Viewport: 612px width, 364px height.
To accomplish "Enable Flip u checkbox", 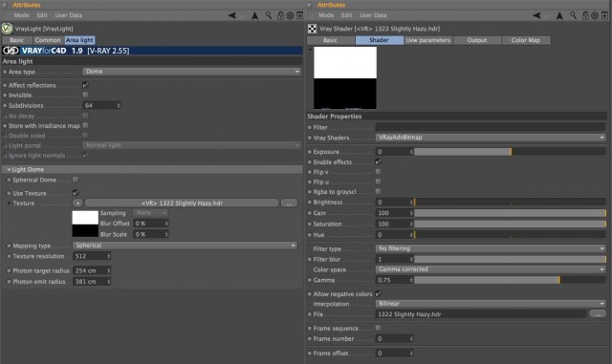I will click(379, 182).
